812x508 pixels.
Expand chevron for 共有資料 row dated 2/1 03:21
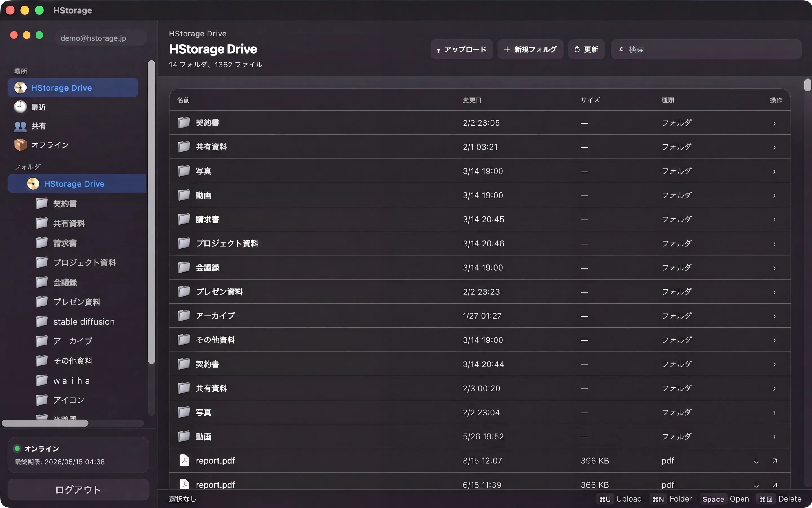(x=775, y=148)
